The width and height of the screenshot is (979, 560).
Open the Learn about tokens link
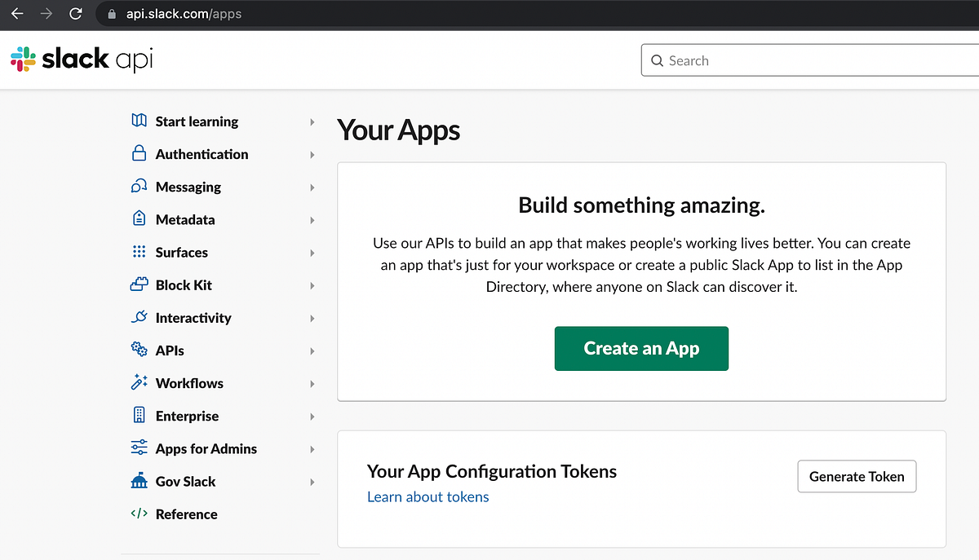[x=427, y=496]
